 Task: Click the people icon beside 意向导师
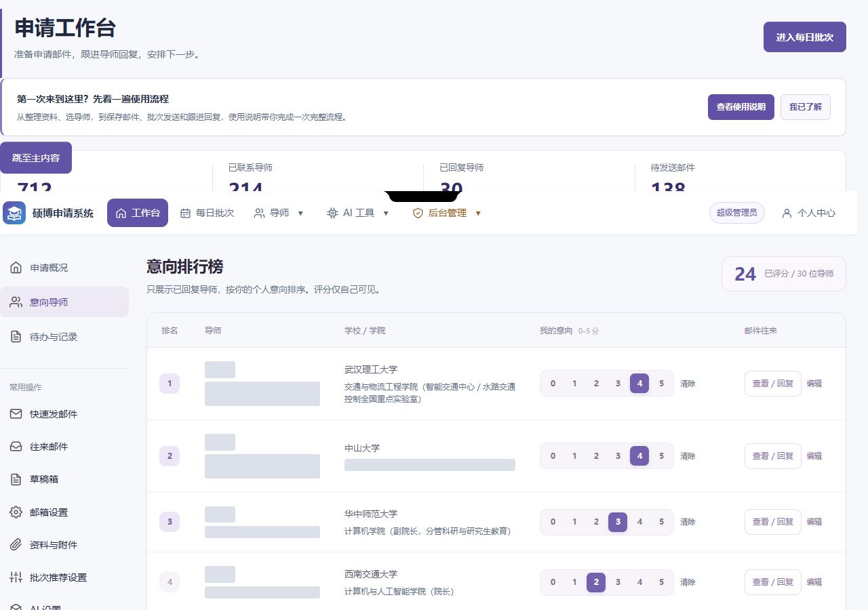click(16, 302)
